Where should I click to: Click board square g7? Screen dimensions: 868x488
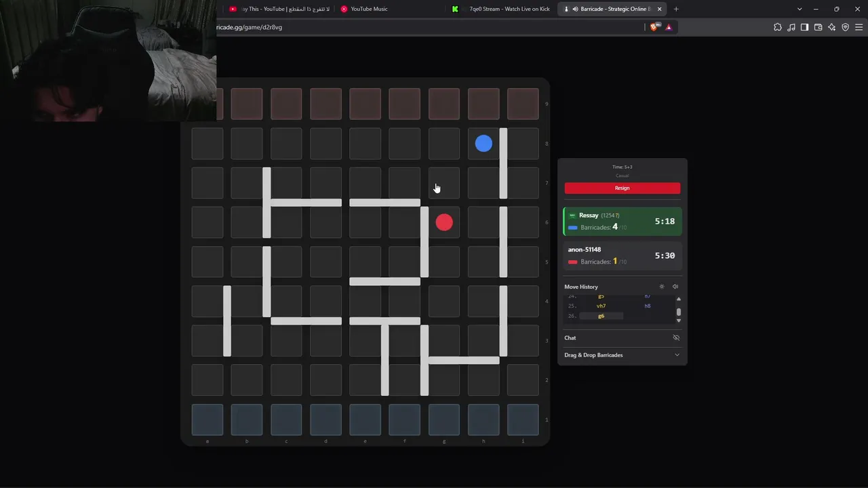click(x=444, y=183)
